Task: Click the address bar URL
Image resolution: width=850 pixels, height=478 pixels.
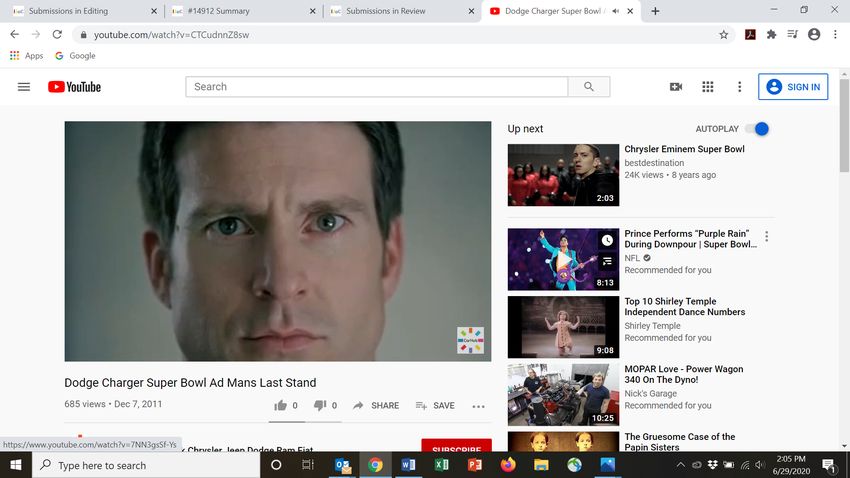Action: click(x=171, y=35)
